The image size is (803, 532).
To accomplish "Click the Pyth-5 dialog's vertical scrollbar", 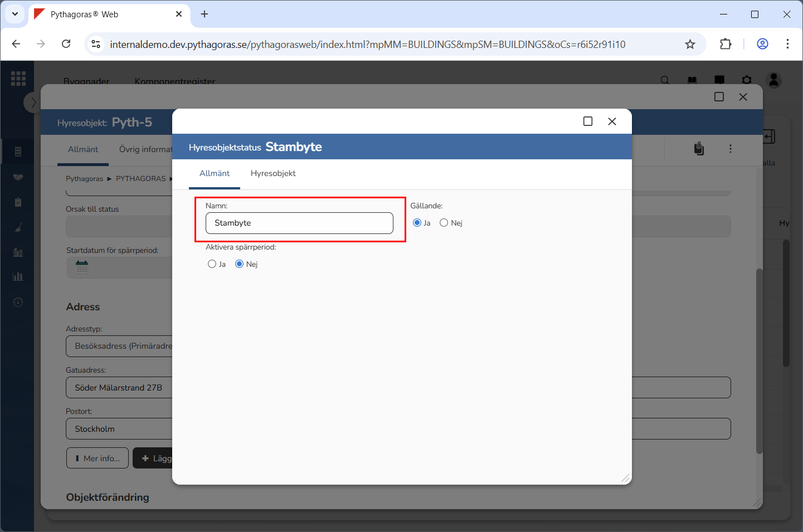I will coord(758,361).
